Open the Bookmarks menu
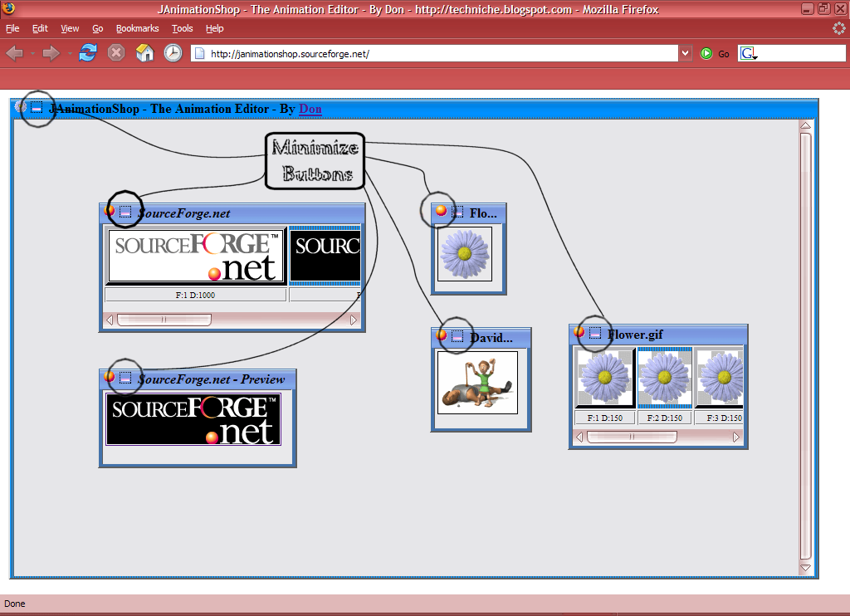 tap(137, 28)
